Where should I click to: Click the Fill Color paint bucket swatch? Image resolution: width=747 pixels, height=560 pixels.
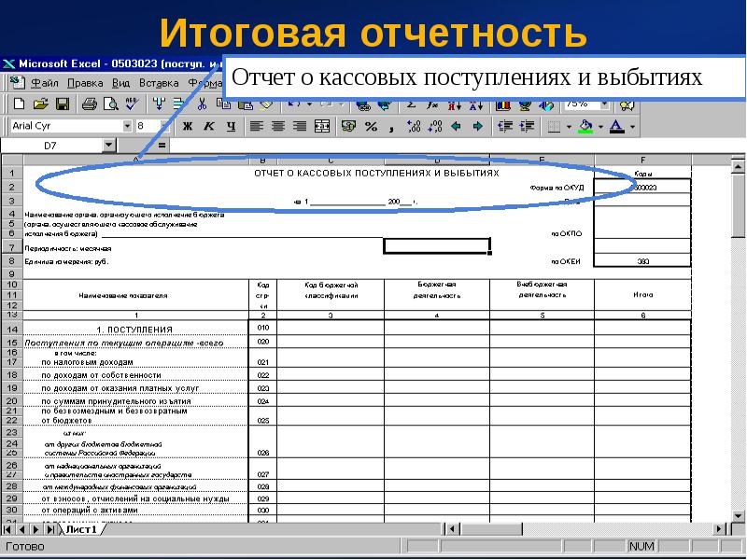click(x=585, y=126)
